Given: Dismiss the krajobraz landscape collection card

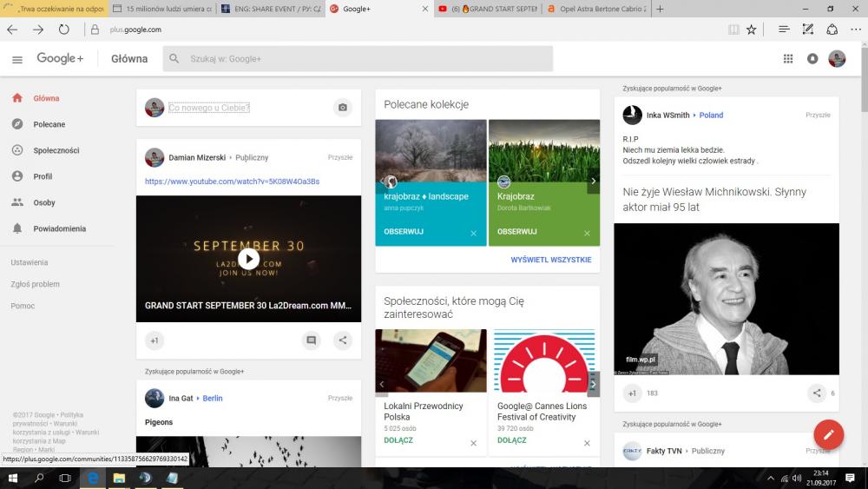Looking at the screenshot, I should 473,233.
